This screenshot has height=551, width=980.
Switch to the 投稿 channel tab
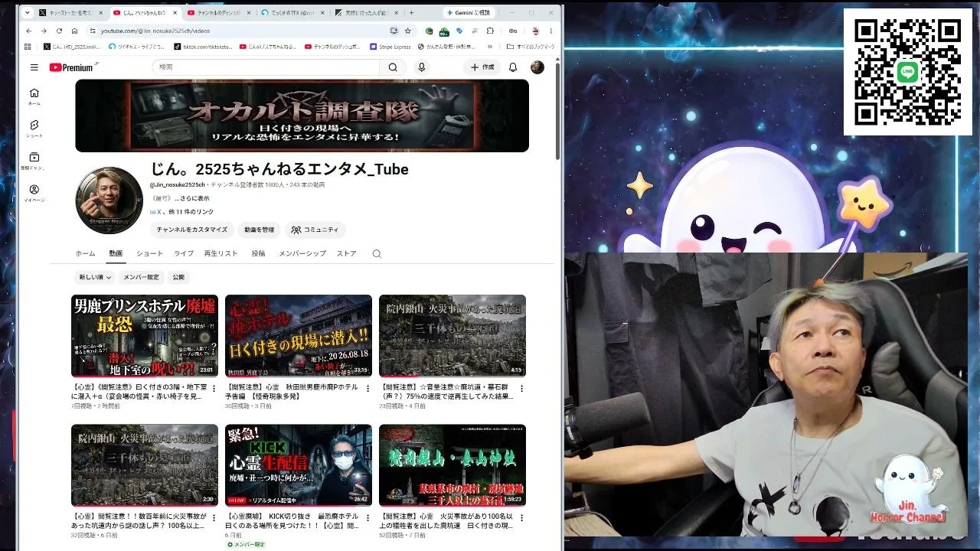pos(258,253)
